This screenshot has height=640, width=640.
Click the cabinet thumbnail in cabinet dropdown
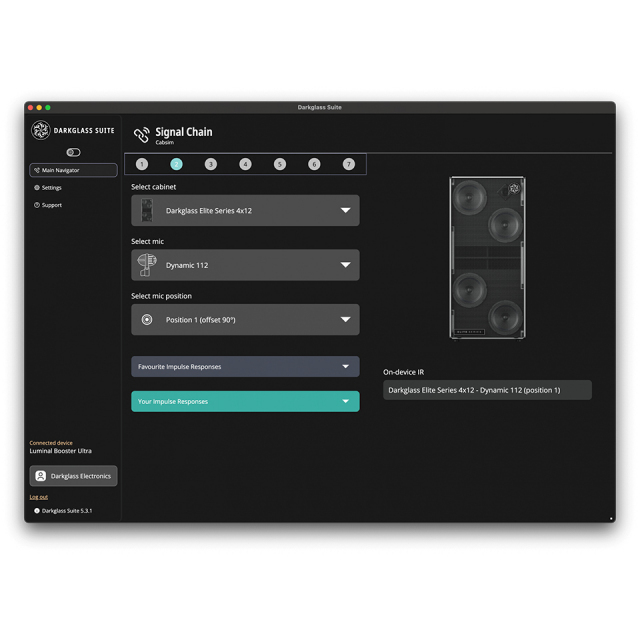pyautogui.click(x=147, y=211)
